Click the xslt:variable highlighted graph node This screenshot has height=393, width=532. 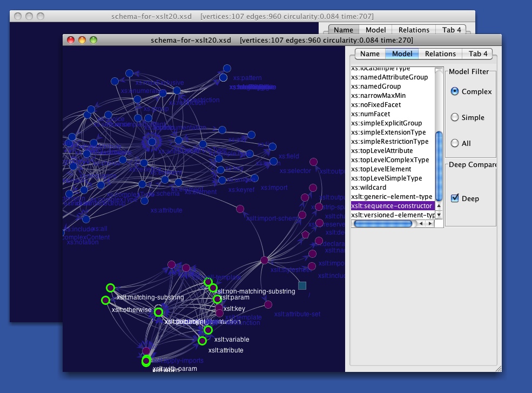(208, 330)
